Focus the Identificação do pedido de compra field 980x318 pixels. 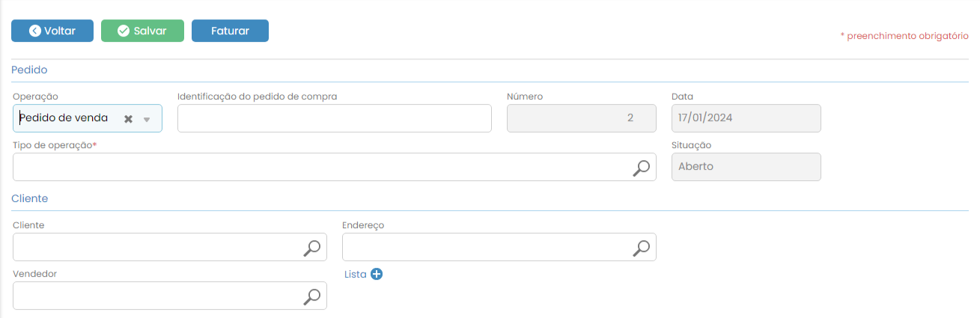click(x=334, y=118)
